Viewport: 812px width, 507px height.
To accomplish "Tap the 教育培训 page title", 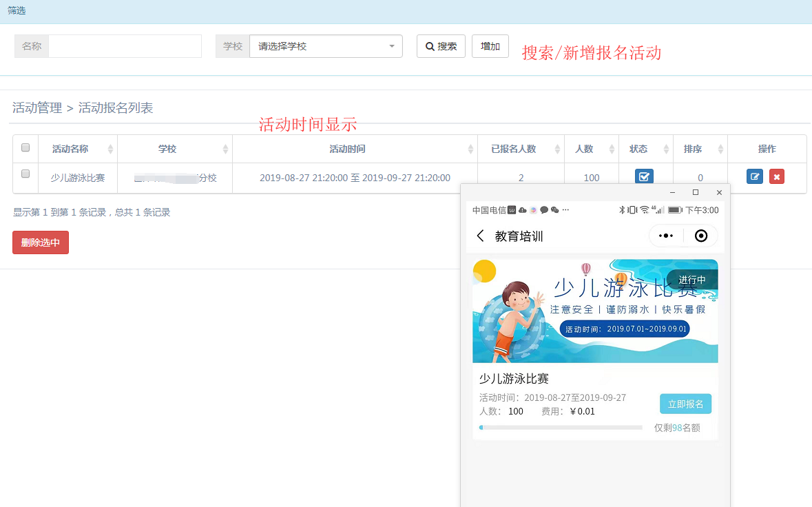I will [519, 236].
